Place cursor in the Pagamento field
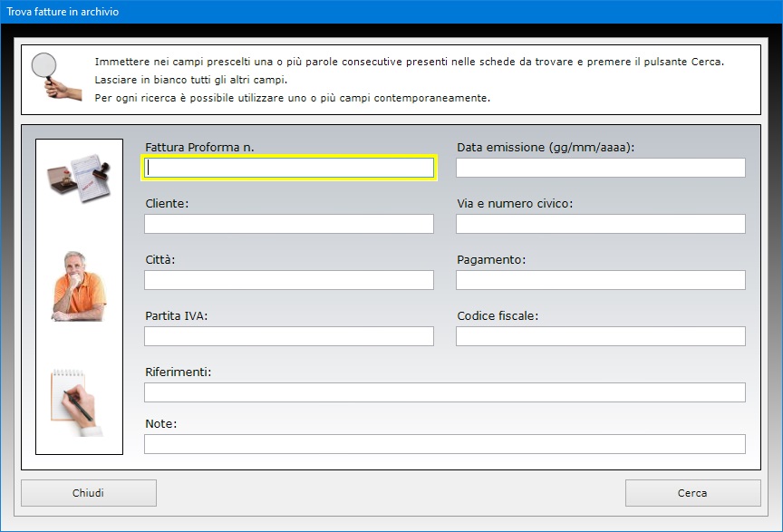This screenshot has width=783, height=532. point(600,280)
